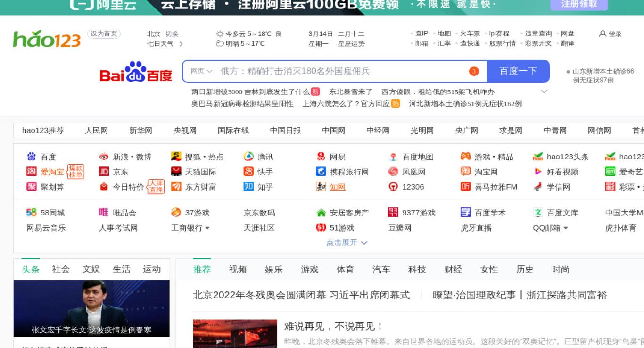Select the 推荐 feed tab
The image size is (644, 348).
point(202,270)
